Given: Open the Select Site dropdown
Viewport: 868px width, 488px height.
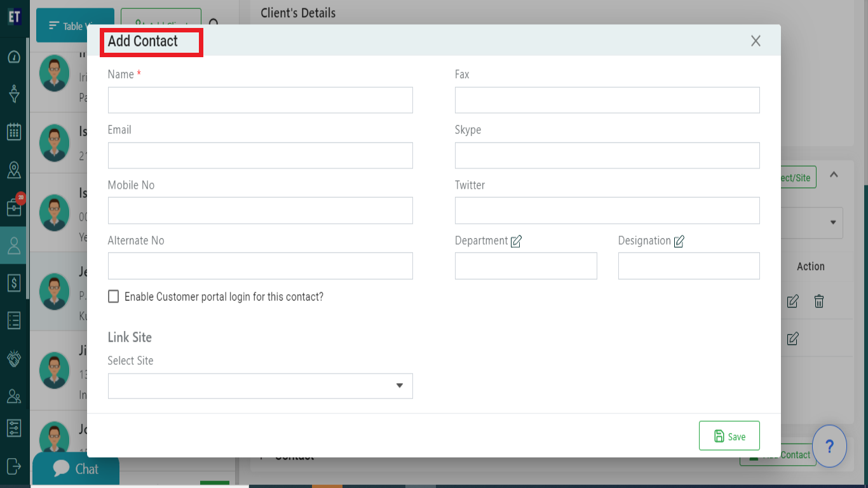Looking at the screenshot, I should (x=261, y=386).
